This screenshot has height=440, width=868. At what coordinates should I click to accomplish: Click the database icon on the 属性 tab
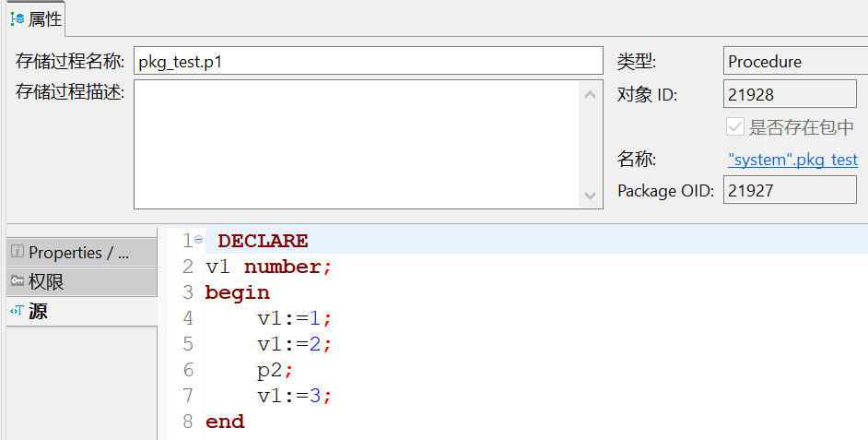pos(18,18)
